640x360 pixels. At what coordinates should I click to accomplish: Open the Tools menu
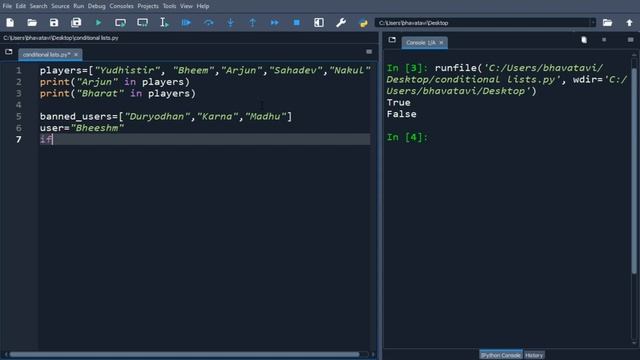click(169, 6)
